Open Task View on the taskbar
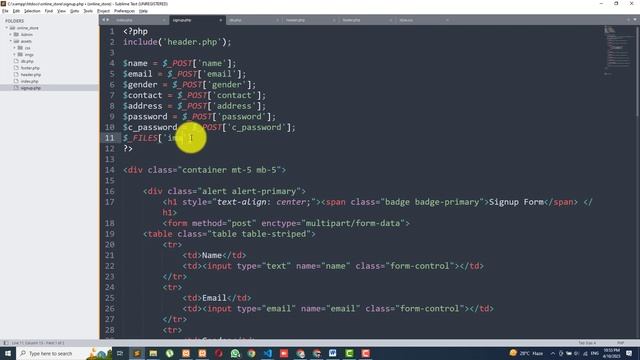The height and width of the screenshot is (360, 640). point(120,353)
